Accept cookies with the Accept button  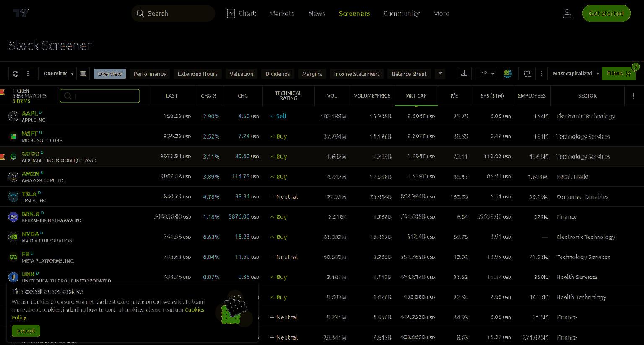pyautogui.click(x=26, y=331)
